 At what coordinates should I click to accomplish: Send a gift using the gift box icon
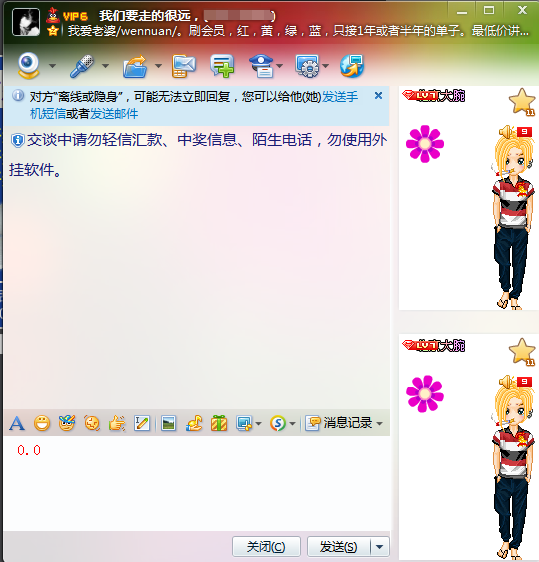[x=219, y=423]
